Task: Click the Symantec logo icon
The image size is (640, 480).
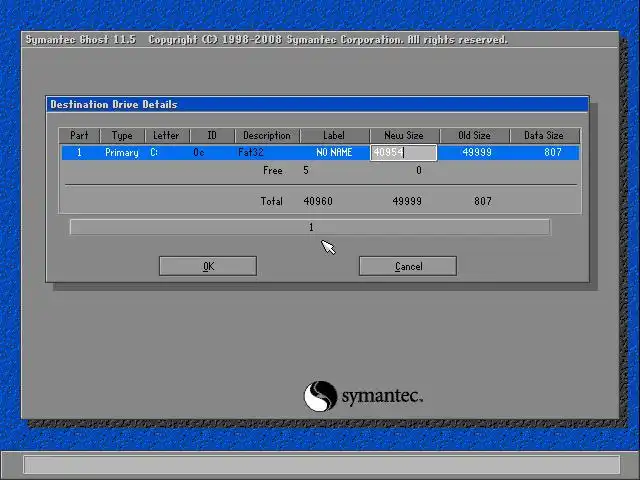Action: coord(320,396)
